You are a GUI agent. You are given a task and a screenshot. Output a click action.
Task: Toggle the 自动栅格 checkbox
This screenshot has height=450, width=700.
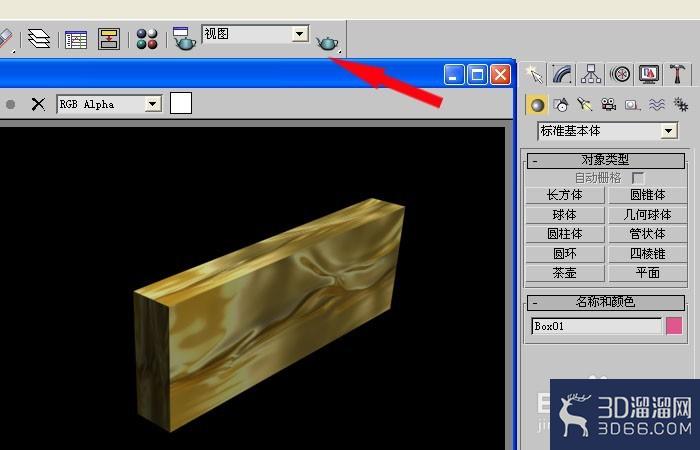click(638, 178)
